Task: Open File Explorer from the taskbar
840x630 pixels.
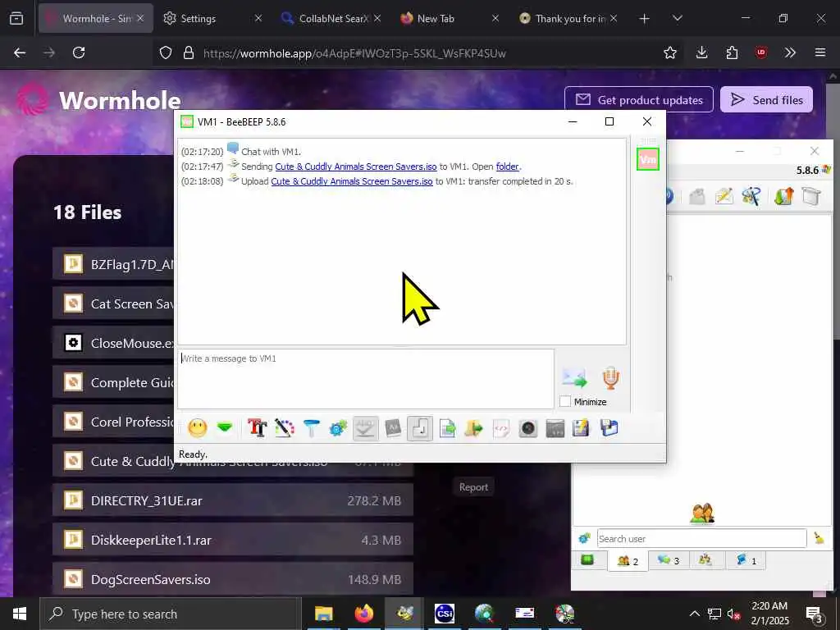Action: point(323,614)
